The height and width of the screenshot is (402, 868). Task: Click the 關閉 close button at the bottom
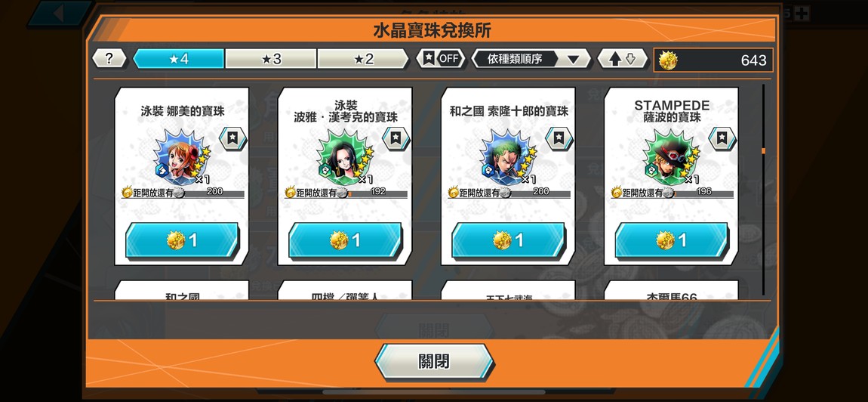[435, 362]
